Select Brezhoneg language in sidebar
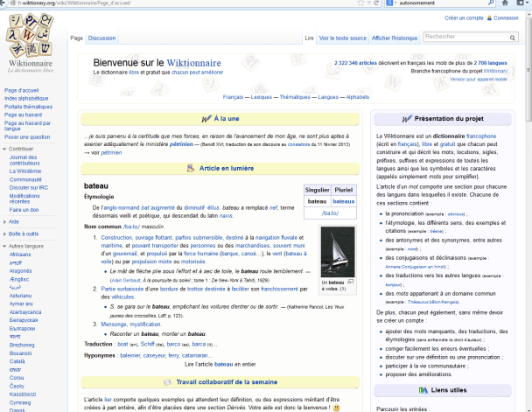Viewport: 532px width, 412px height. tap(22, 345)
